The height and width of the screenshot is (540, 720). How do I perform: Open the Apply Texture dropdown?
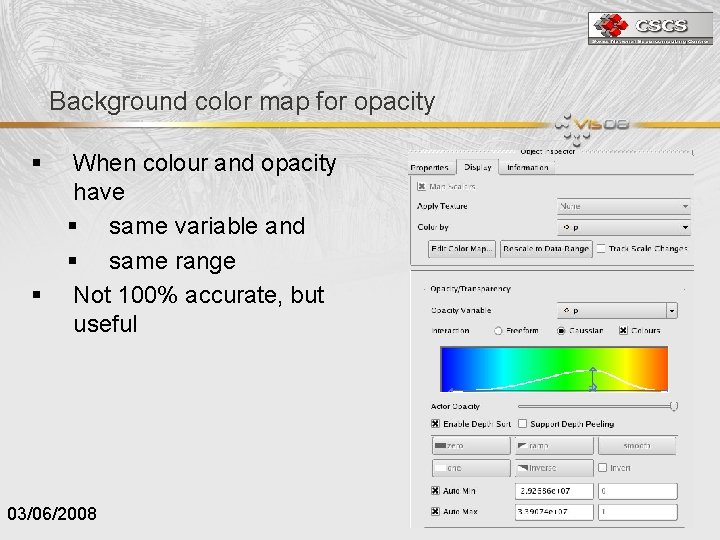(624, 207)
